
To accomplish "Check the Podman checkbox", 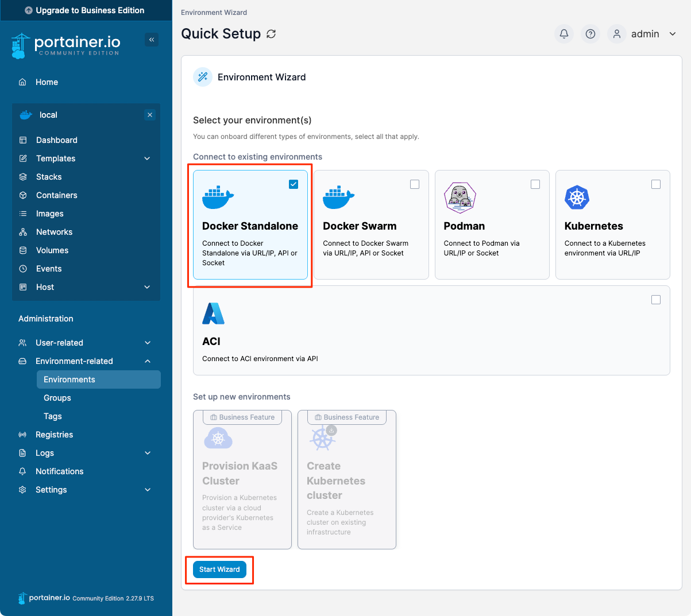I will tap(535, 184).
